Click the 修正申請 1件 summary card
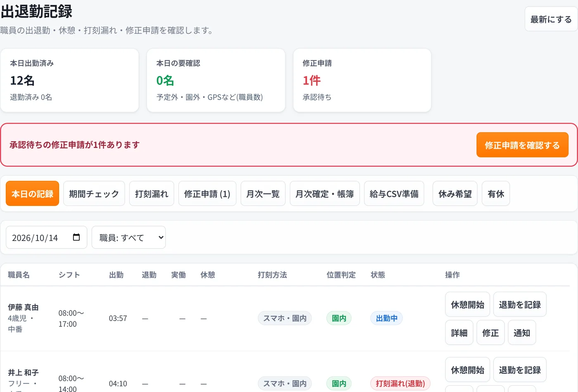 (x=362, y=80)
